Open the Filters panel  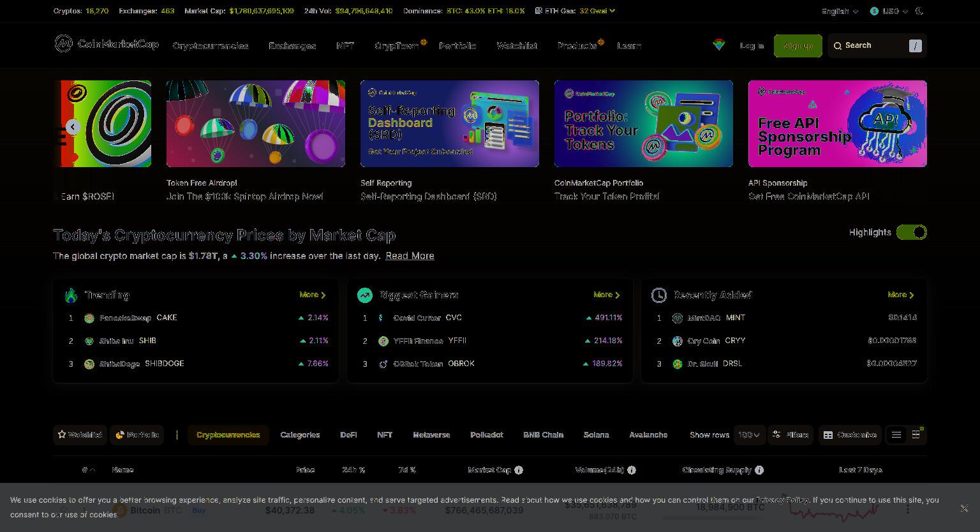[x=791, y=435]
